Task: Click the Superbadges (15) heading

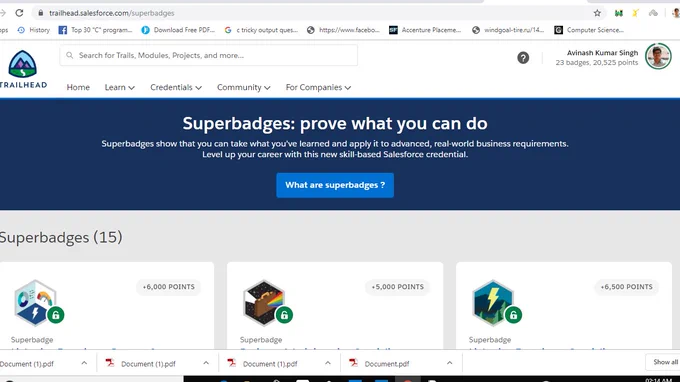Action: (61, 237)
